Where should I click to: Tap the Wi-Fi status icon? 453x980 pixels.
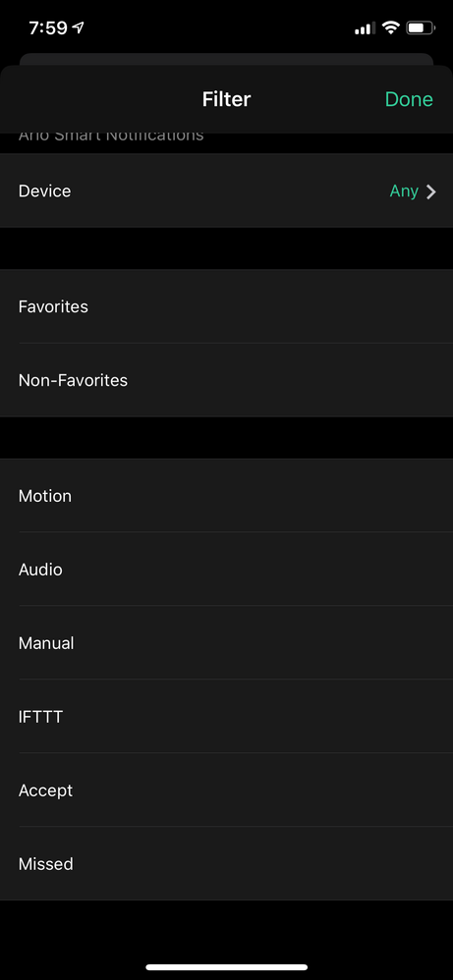[391, 27]
